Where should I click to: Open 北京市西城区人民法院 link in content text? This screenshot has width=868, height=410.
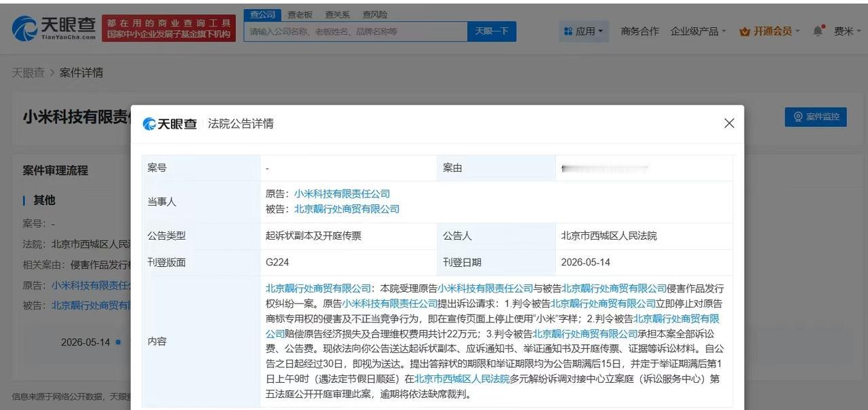coord(462,379)
